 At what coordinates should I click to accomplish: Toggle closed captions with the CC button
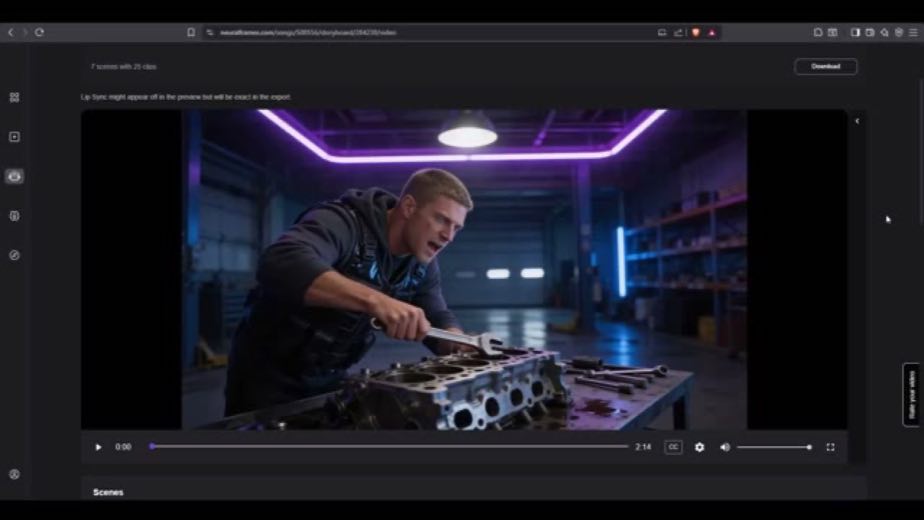(673, 447)
